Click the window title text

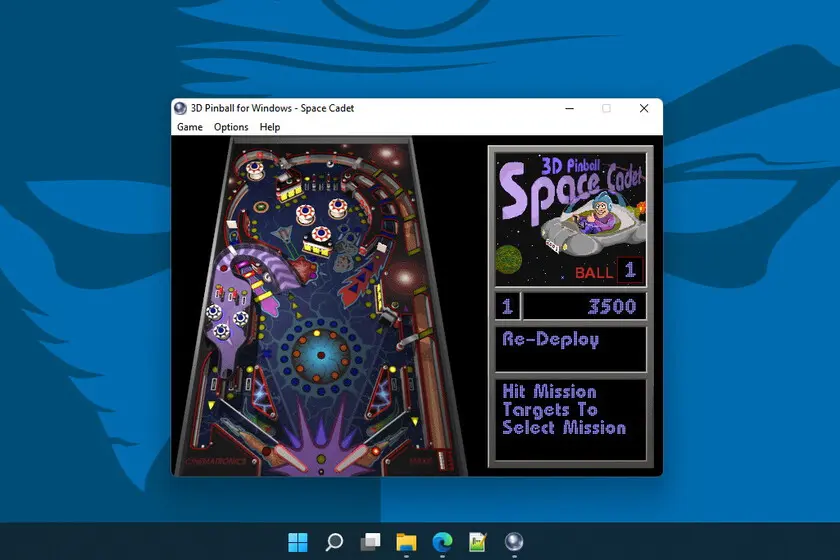point(272,108)
